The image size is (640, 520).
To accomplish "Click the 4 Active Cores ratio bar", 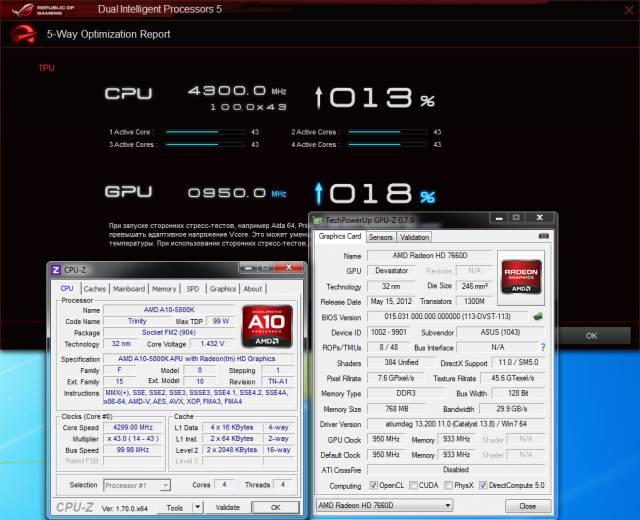I will (387, 144).
